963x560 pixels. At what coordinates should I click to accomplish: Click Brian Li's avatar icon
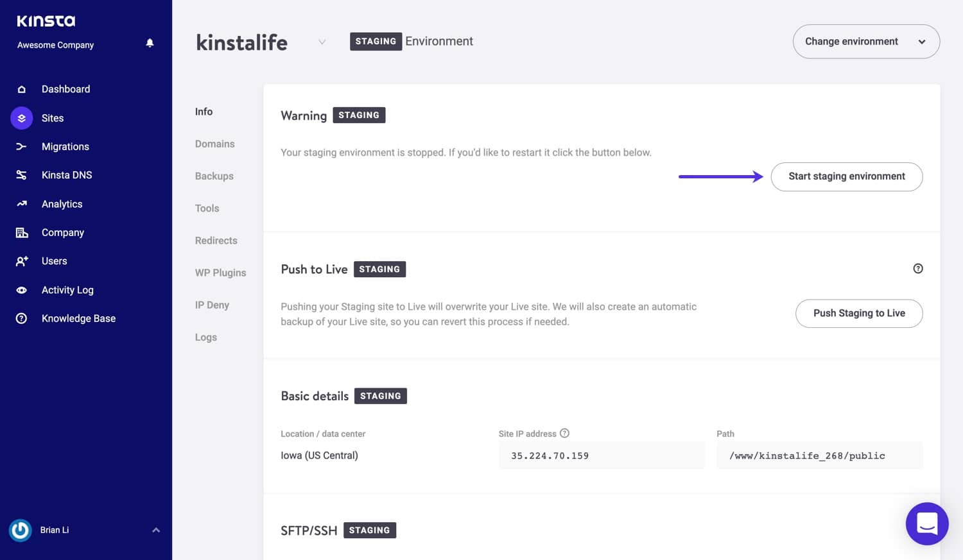[21, 530]
